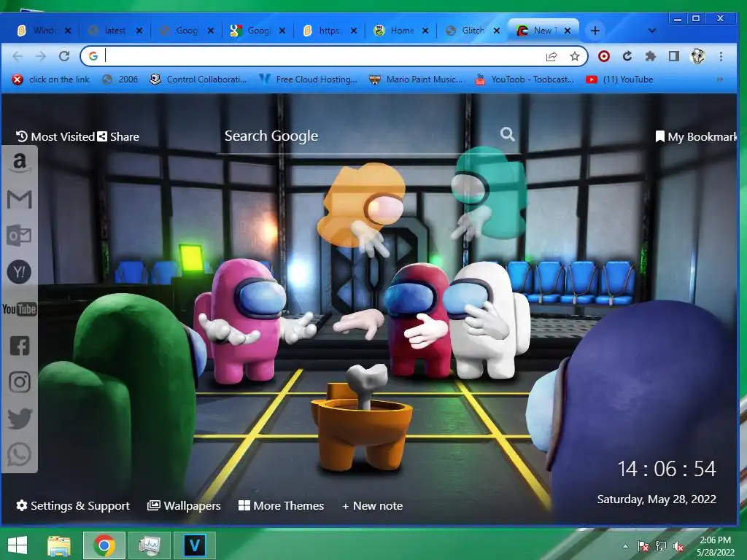
Task: Click the Share button on new tab
Action: (119, 136)
